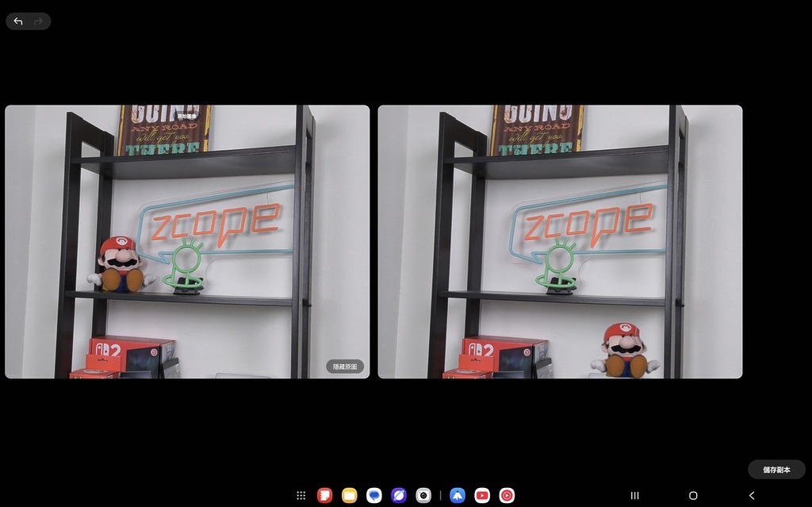The height and width of the screenshot is (507, 812).
Task: Redo the edit with the forward arrow
Action: tap(38, 21)
